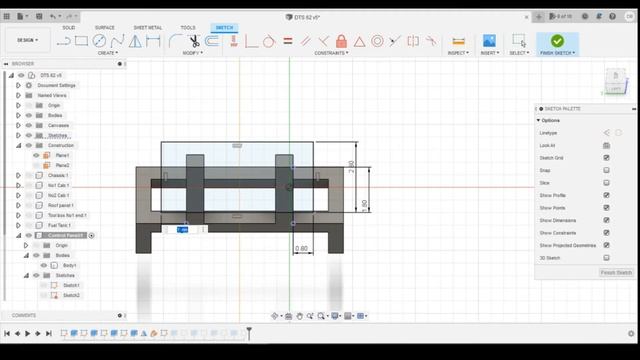This screenshot has width=640, height=360.
Task: Apply the Collinear constraint
Action: coord(395,41)
